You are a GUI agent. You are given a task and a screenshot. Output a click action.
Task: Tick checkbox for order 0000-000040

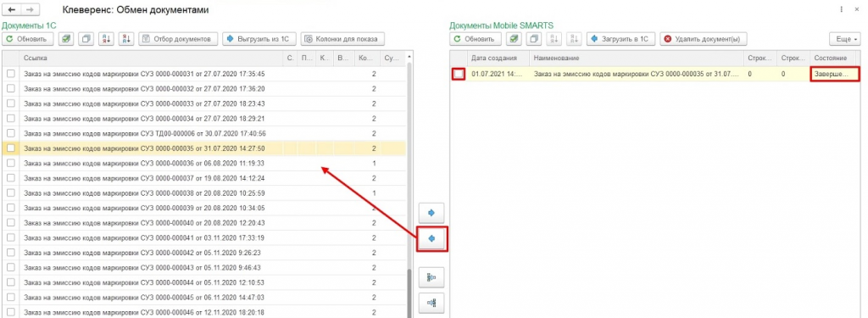10,223
